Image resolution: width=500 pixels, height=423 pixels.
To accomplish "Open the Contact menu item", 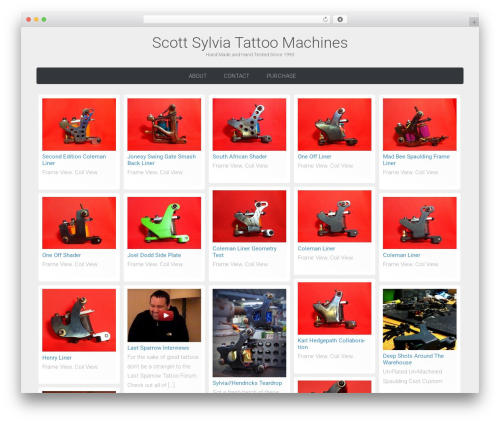I will click(x=236, y=76).
